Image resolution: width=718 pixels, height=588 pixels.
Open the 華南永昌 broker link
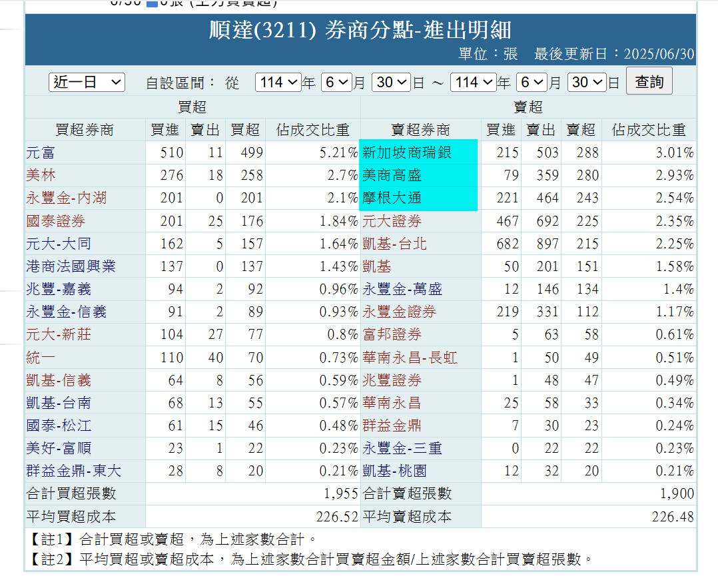click(x=392, y=403)
